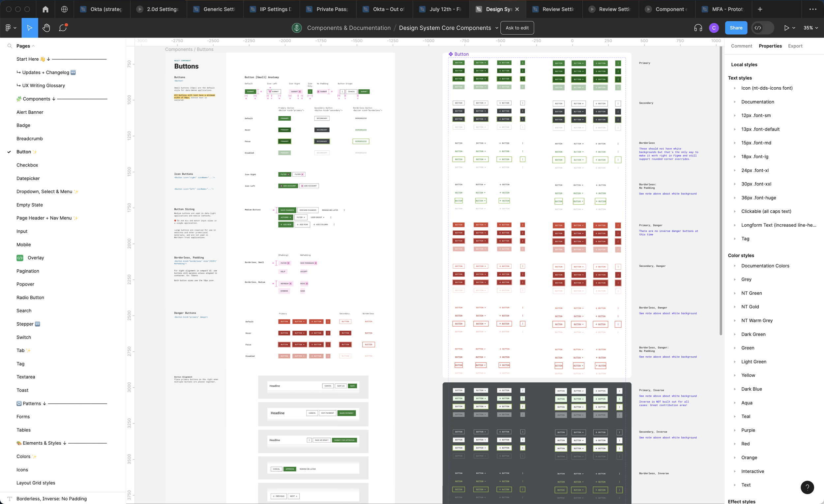The image size is (824, 504).
Task: Open the Checkbox page
Action: coord(27,165)
